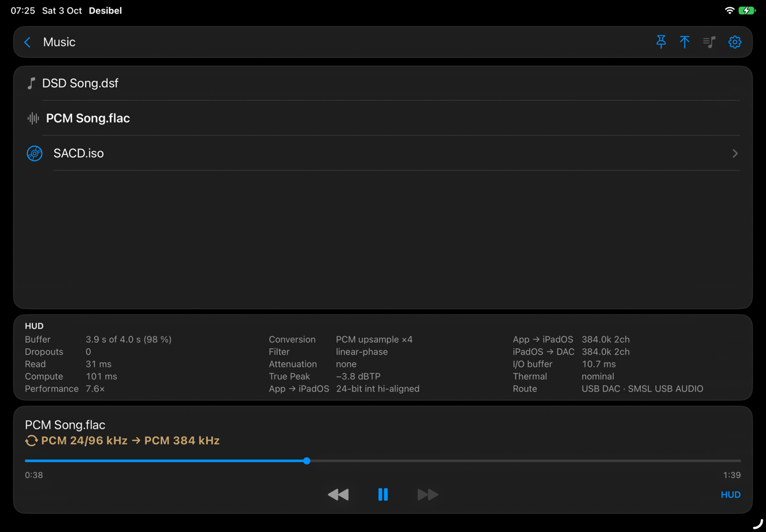
Task: Tap Thermal value nominal
Action: tap(598, 376)
